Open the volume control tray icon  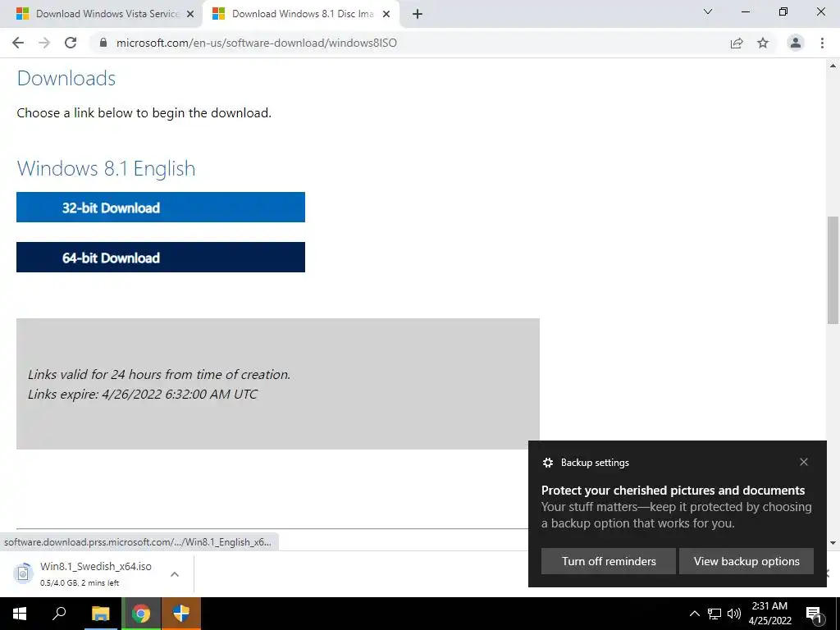734,614
